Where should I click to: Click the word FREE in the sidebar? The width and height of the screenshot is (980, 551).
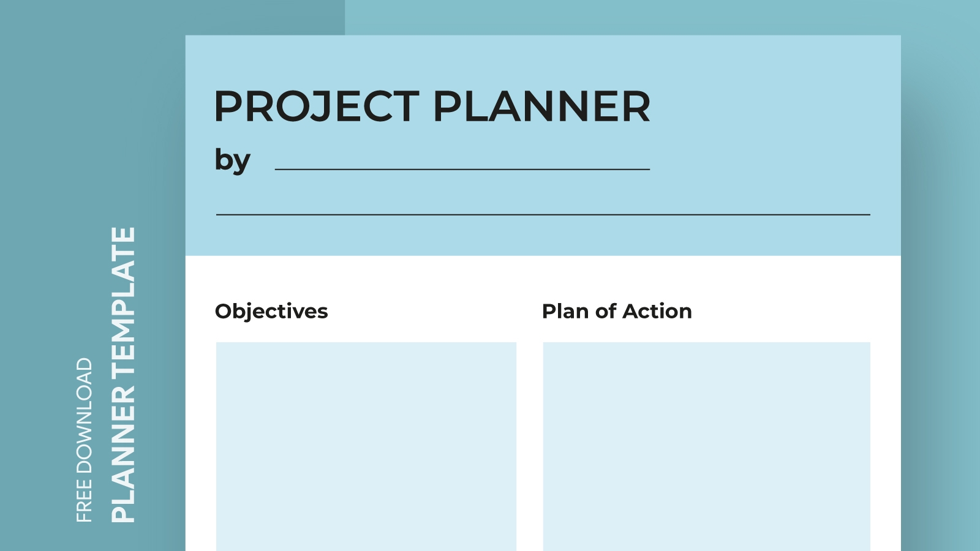[x=85, y=501]
